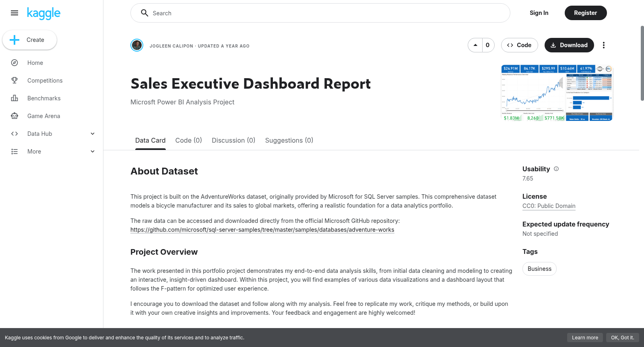The width and height of the screenshot is (644, 347).
Task: Click the Code button near Download
Action: coord(519,45)
